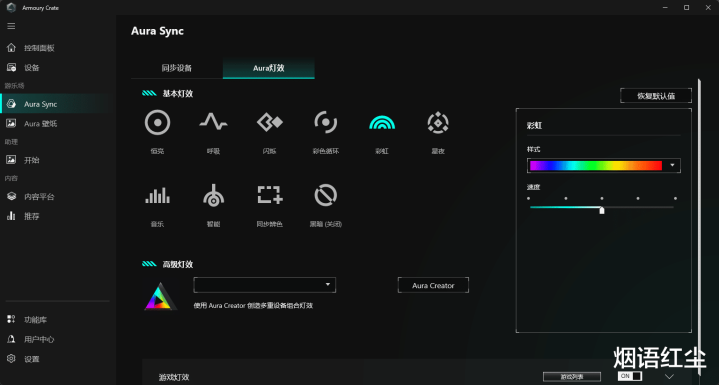This screenshot has width=719, height=385.
Task: Select the 恒亮 static lighting effect
Action: coord(157,123)
